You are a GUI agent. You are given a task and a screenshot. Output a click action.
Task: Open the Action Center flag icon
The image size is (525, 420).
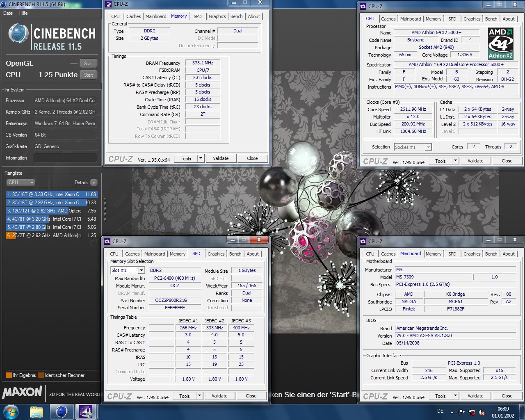(462, 412)
